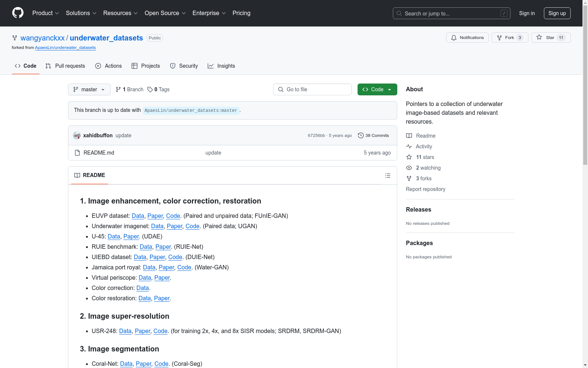This screenshot has height=368, width=588.
Task: Click the Go to file field
Action: click(x=312, y=89)
